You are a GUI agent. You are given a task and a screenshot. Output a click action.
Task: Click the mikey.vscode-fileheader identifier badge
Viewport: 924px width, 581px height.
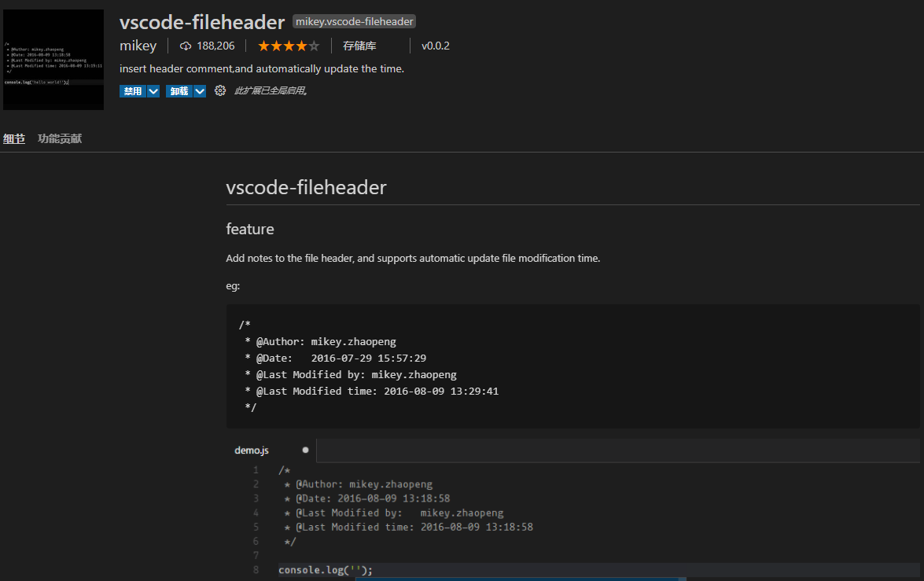354,22
